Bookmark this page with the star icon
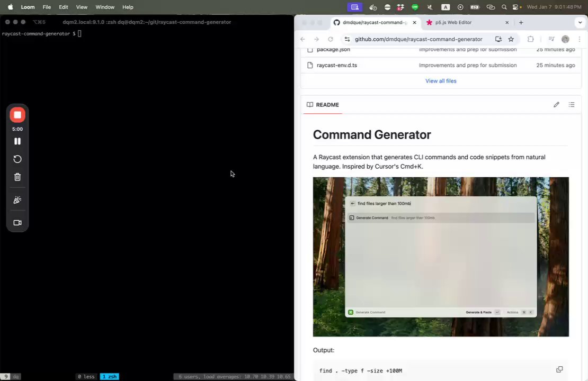Screen dimensions: 588x381 pos(511,39)
